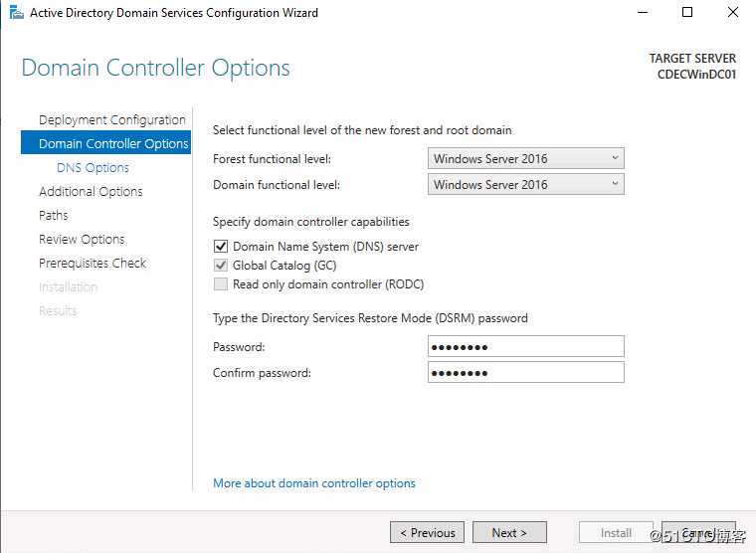Click the Domain Controller Options page heading
Image resolution: width=756 pixels, height=553 pixels.
[x=156, y=68]
